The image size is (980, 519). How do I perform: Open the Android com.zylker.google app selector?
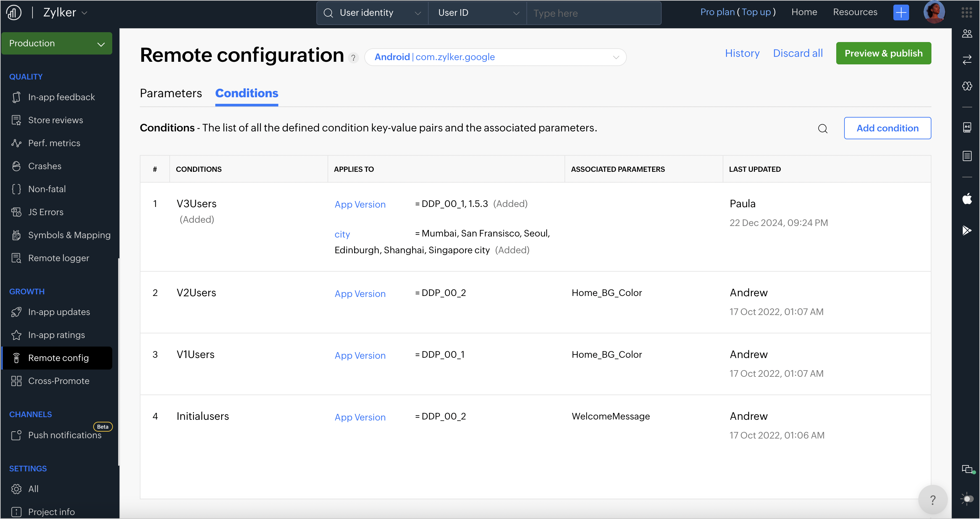[495, 57]
